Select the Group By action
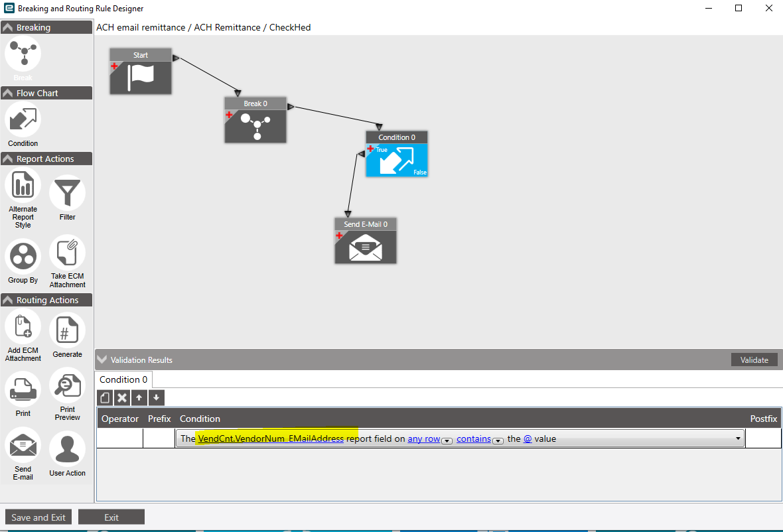 pos(23,257)
